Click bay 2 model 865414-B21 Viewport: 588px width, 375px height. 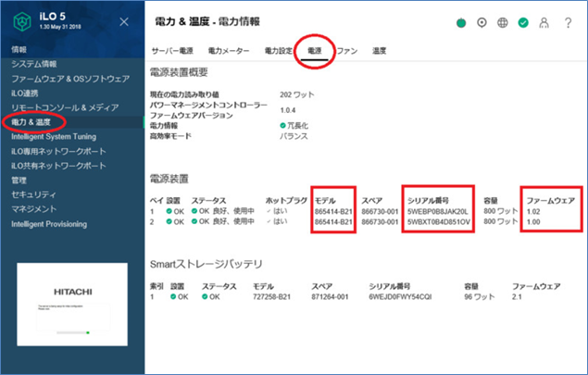click(333, 222)
